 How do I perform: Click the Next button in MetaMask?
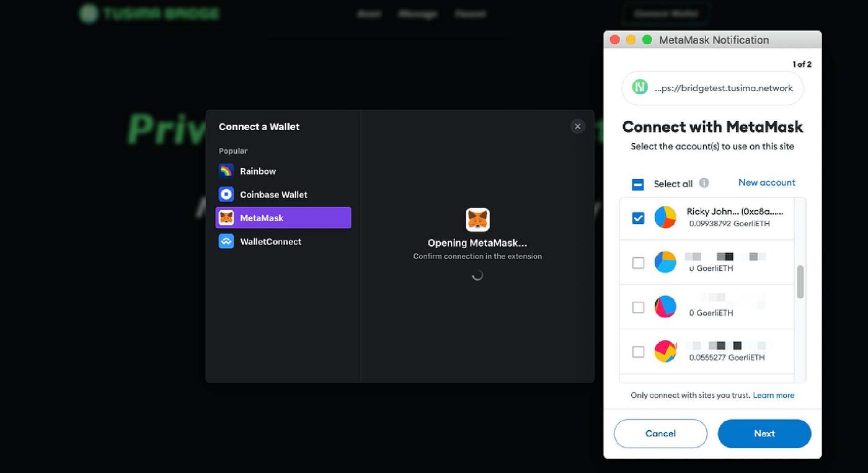[764, 433]
